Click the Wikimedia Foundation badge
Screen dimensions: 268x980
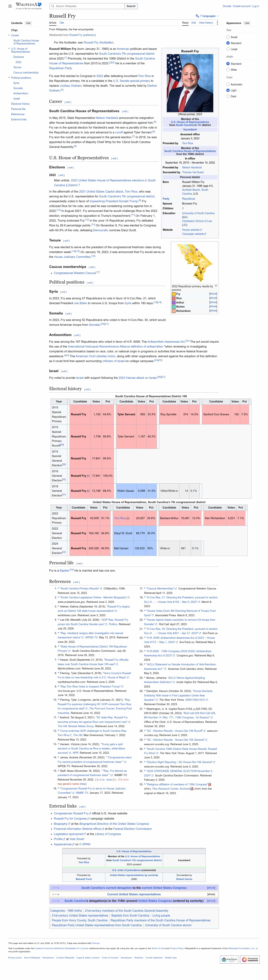tap(229, 960)
